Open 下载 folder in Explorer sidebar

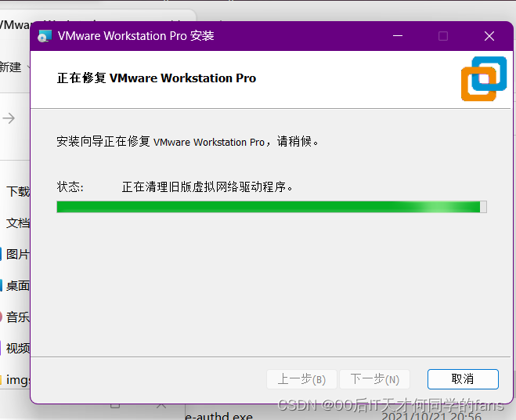tap(18, 192)
